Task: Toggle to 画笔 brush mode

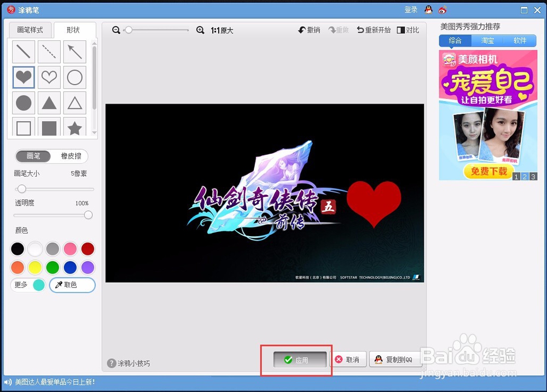Action: tap(33, 156)
